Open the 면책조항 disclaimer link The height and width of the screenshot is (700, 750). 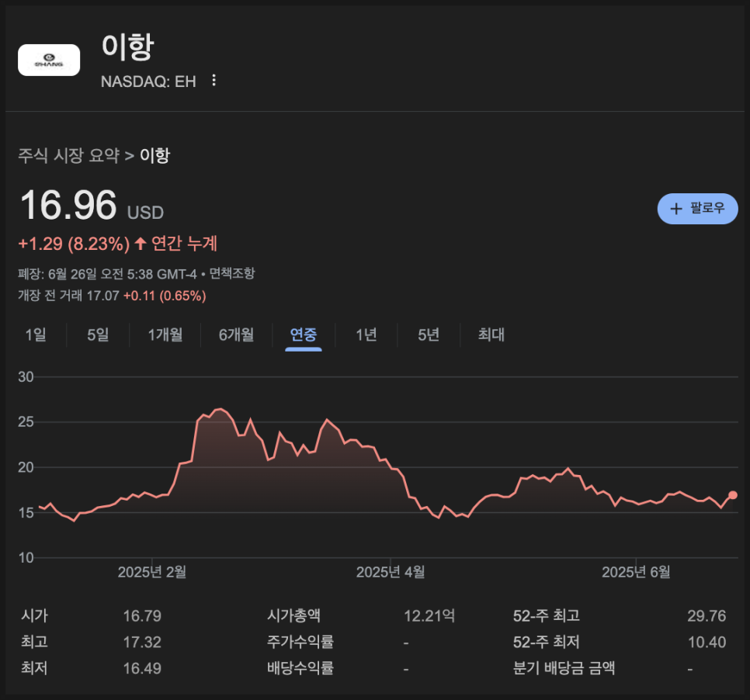(232, 273)
